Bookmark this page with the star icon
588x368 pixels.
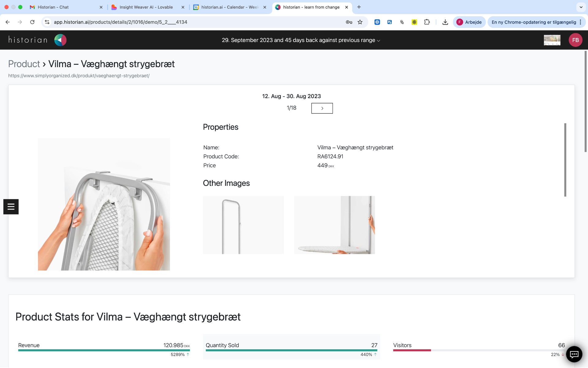[x=360, y=22]
